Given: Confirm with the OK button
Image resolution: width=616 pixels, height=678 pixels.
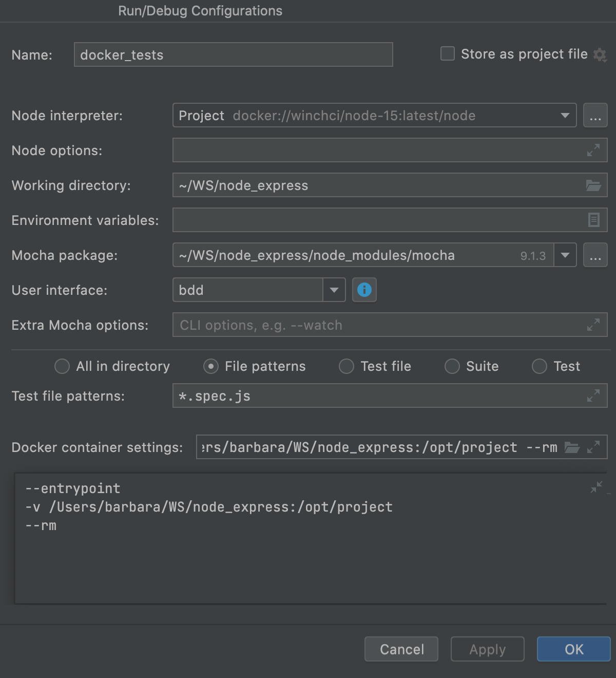Looking at the screenshot, I should (x=573, y=649).
